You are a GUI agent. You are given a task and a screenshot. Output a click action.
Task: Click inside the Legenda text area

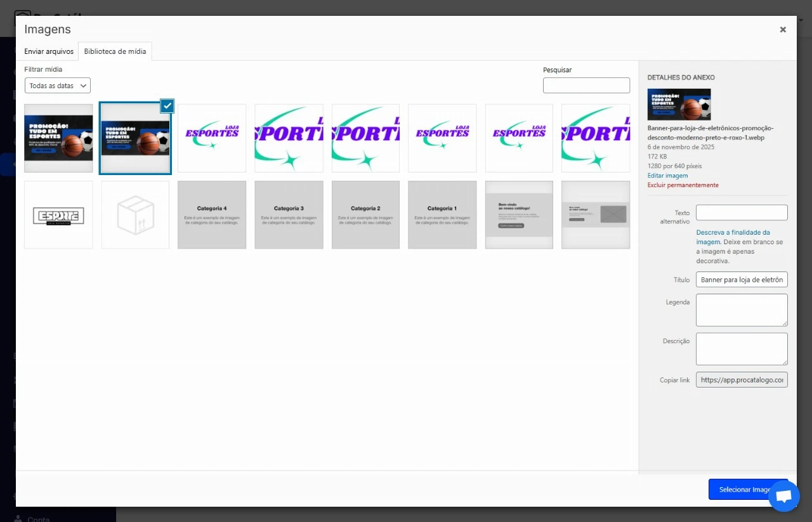click(742, 310)
